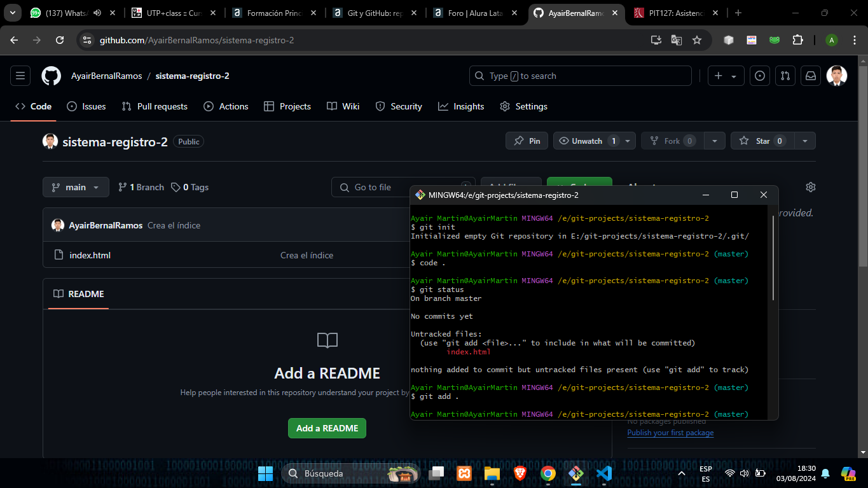The image size is (868, 488).
Task: Open pull requests icon in GitHub header
Action: (785, 76)
